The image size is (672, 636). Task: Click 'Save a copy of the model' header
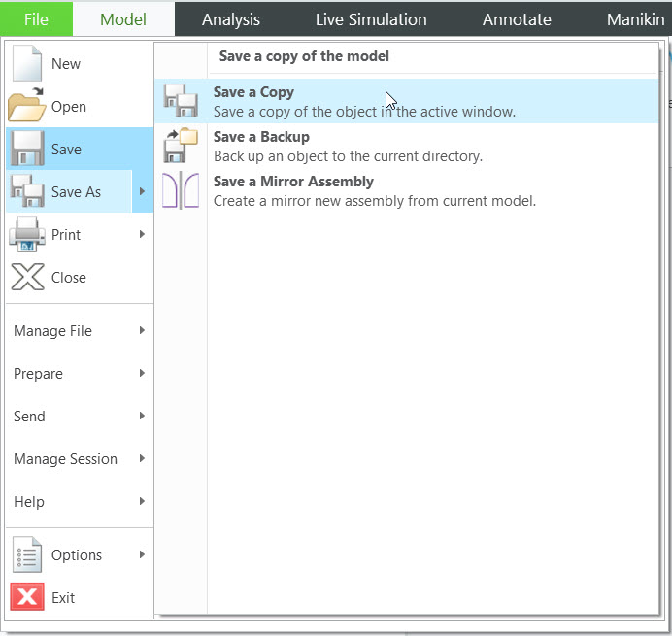pos(304,56)
